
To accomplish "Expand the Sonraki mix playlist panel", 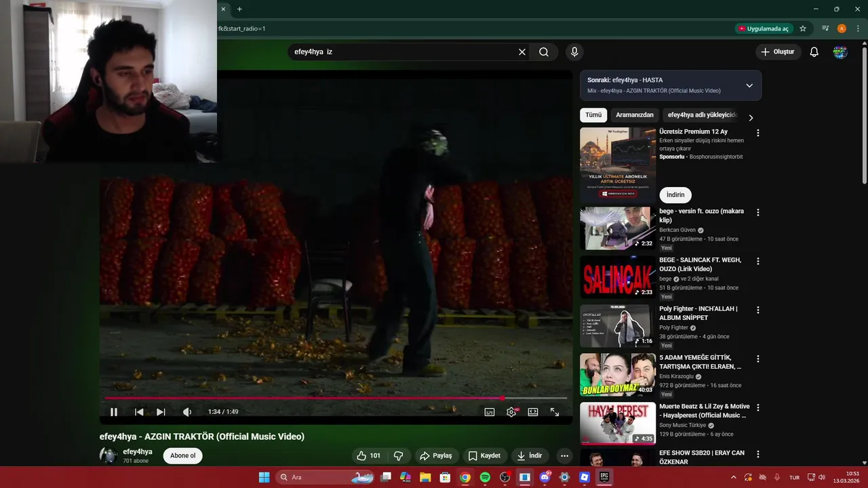I will point(749,85).
